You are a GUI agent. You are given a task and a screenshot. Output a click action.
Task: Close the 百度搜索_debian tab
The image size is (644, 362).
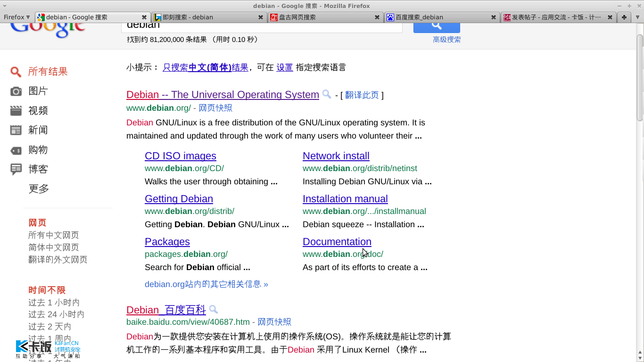(494, 17)
